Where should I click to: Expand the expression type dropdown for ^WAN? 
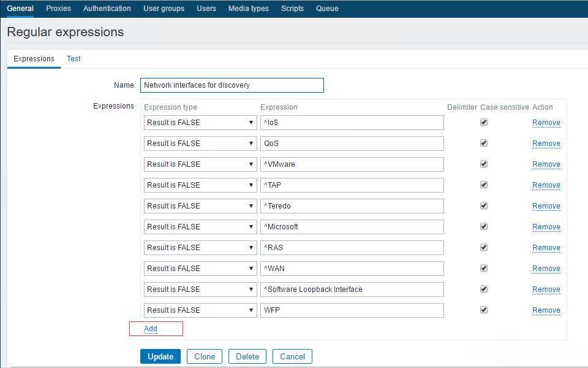pos(200,269)
